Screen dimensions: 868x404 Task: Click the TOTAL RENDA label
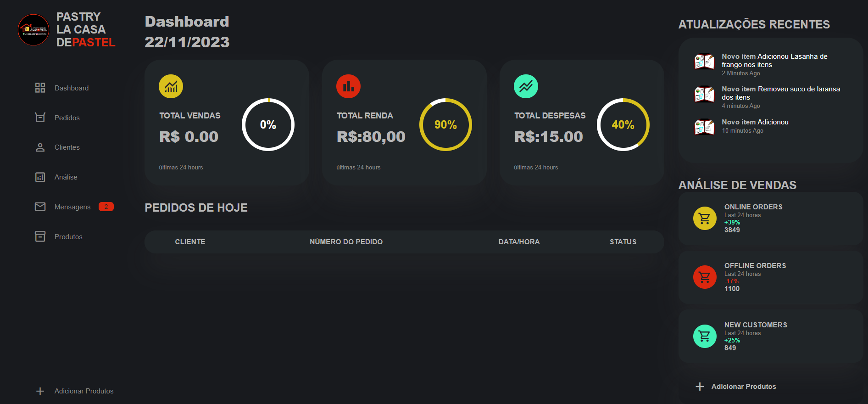pos(365,116)
